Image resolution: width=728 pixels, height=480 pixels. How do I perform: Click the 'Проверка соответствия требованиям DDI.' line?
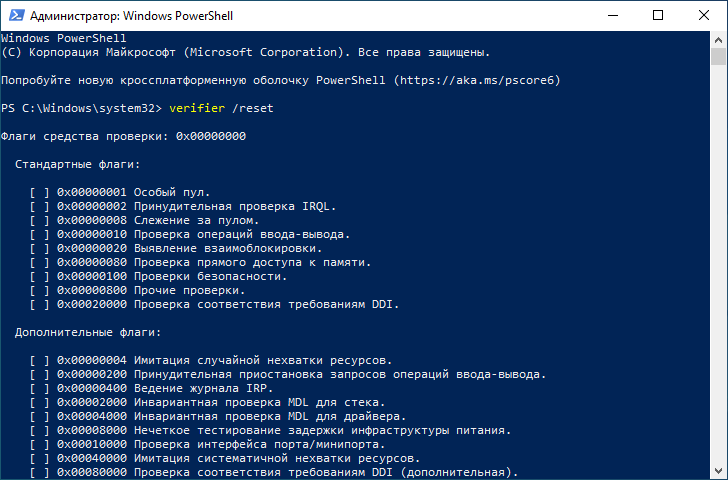coord(266,305)
